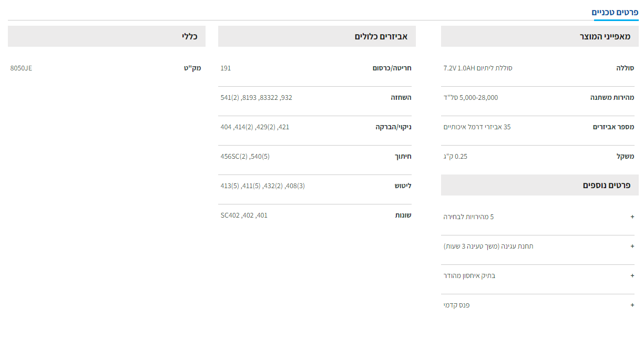Image resolution: width=644 pixels, height=339 pixels.
Task: Select the סוללה row label
Action: 625,68
